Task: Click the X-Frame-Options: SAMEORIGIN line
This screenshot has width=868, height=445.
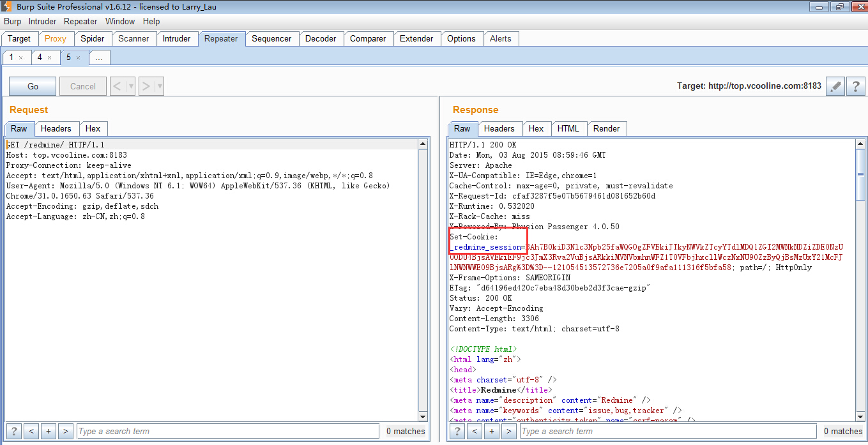Action: (510, 278)
